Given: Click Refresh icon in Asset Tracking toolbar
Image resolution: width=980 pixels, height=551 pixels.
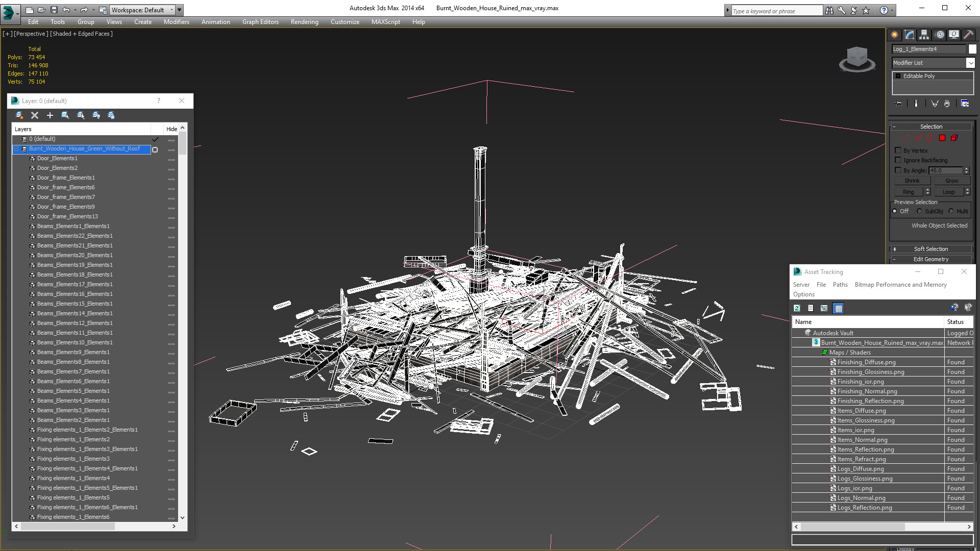Looking at the screenshot, I should 797,308.
